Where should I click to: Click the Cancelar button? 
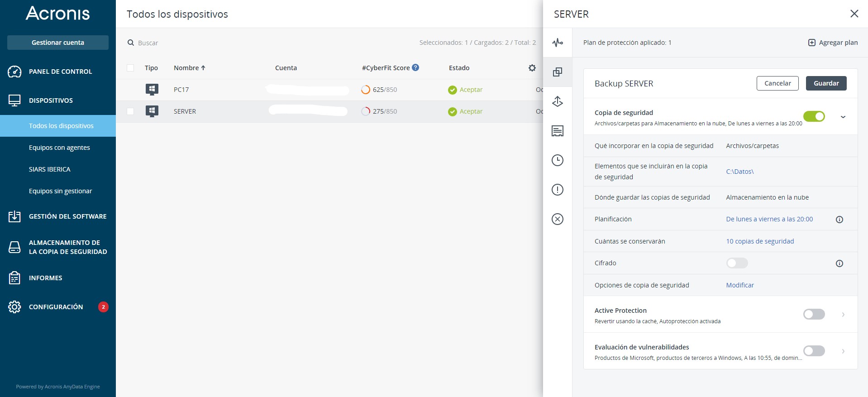(x=777, y=83)
